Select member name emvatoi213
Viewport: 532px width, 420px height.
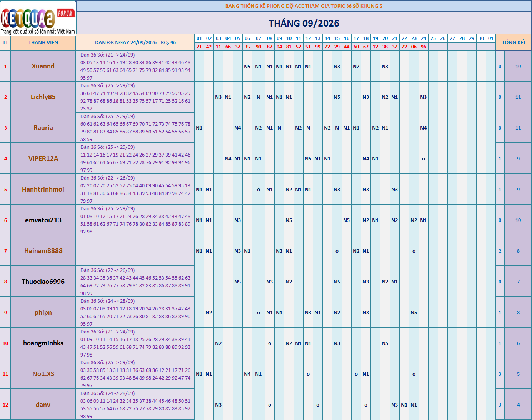tap(43, 220)
